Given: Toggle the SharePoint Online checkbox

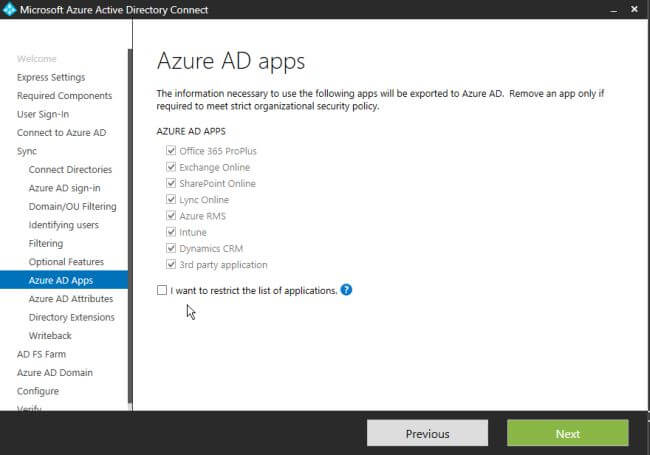Looking at the screenshot, I should (171, 183).
